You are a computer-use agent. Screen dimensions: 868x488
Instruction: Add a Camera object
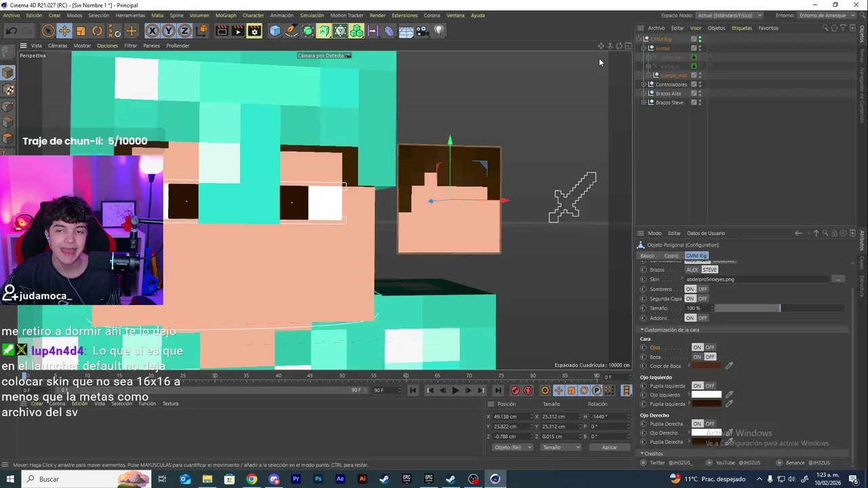[x=422, y=30]
